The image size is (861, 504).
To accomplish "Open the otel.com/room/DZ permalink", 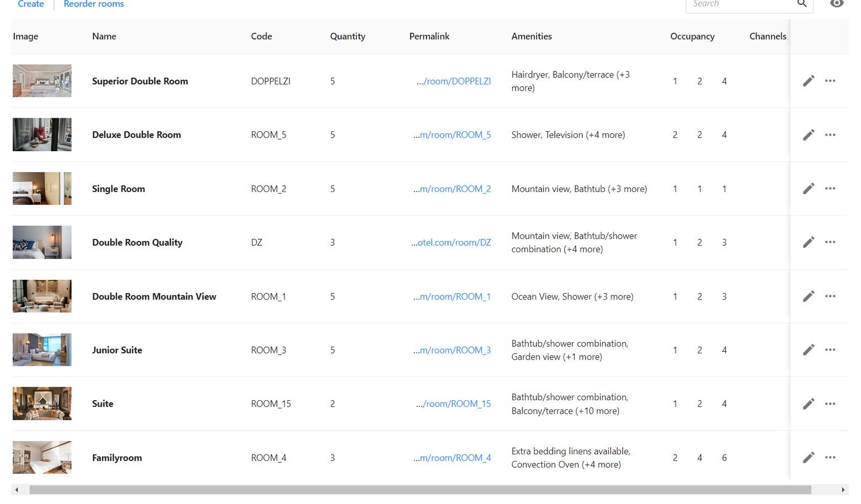I will pyautogui.click(x=451, y=243).
